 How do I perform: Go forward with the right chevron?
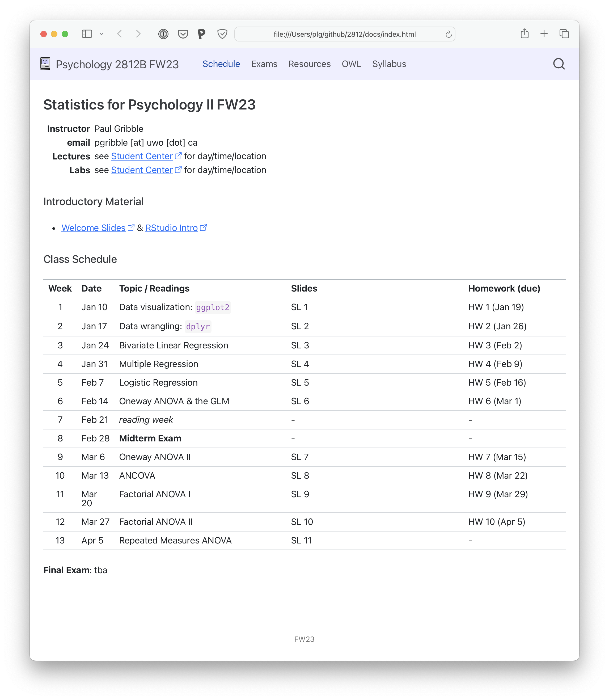(x=138, y=34)
